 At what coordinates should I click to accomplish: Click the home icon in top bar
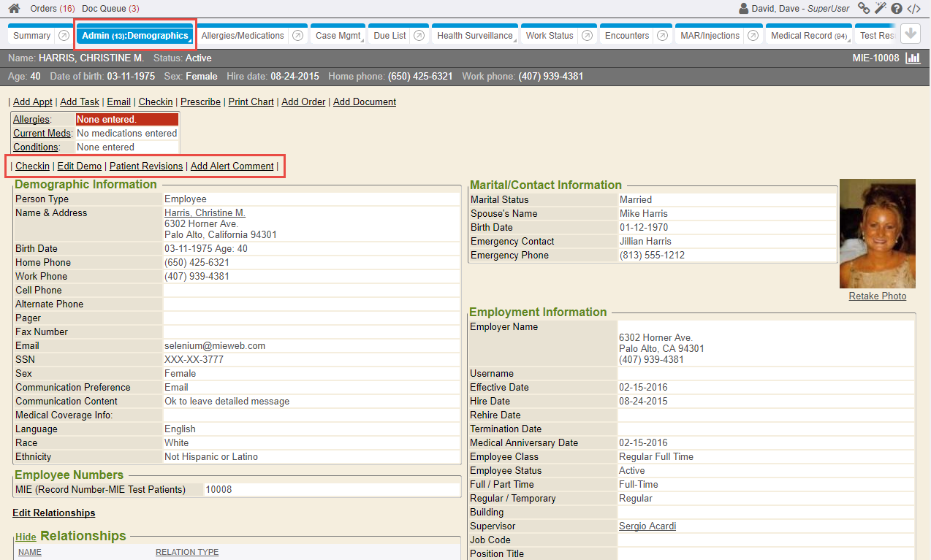[14, 9]
